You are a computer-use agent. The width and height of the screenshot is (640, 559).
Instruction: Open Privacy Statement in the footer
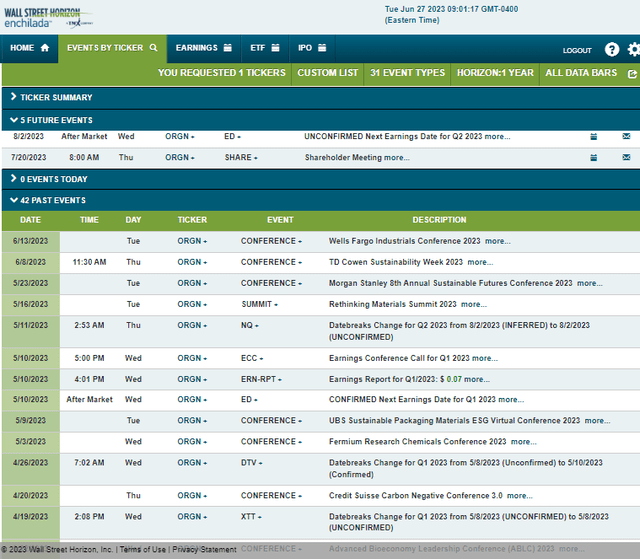tap(204, 550)
